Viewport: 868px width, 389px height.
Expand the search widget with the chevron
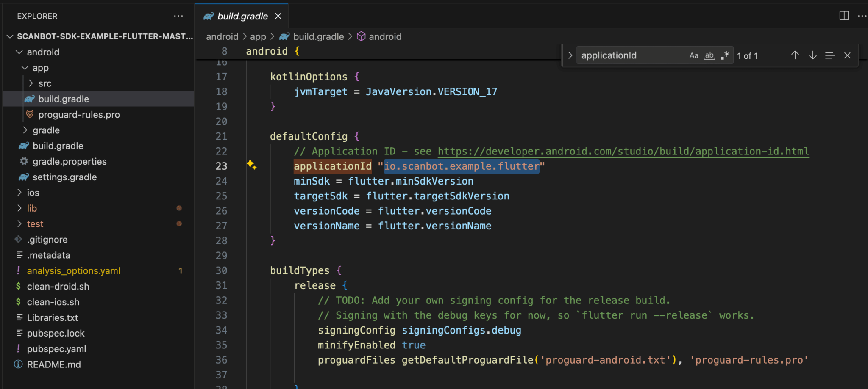point(570,55)
